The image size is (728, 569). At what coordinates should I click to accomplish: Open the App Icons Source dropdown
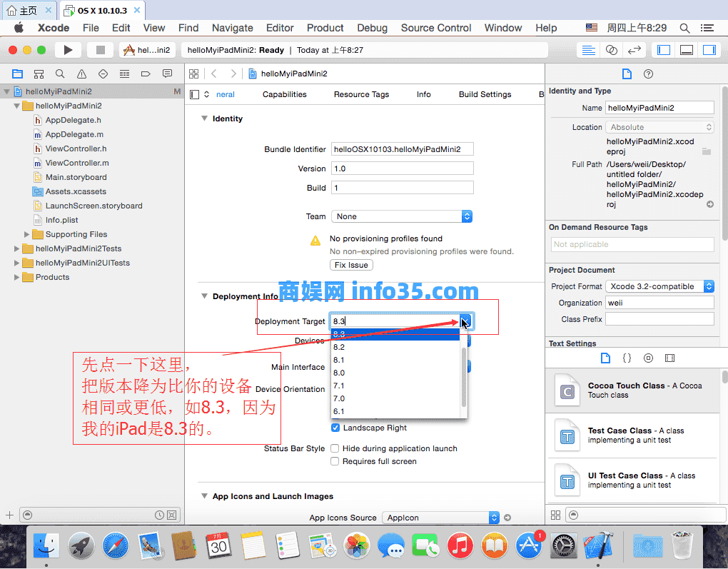pos(440,518)
